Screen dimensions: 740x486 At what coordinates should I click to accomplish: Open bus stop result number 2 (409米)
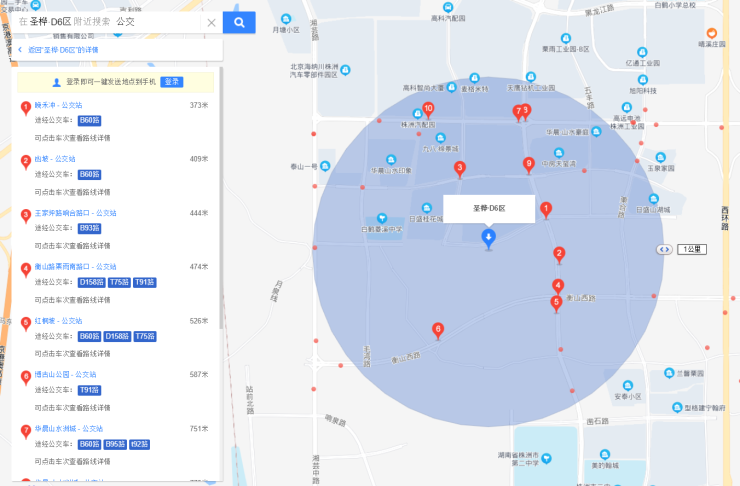click(55, 159)
